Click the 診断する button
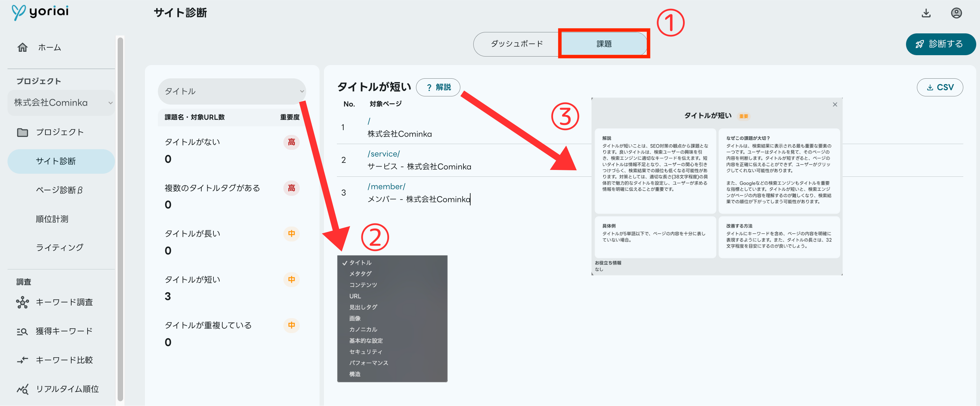 click(x=940, y=44)
